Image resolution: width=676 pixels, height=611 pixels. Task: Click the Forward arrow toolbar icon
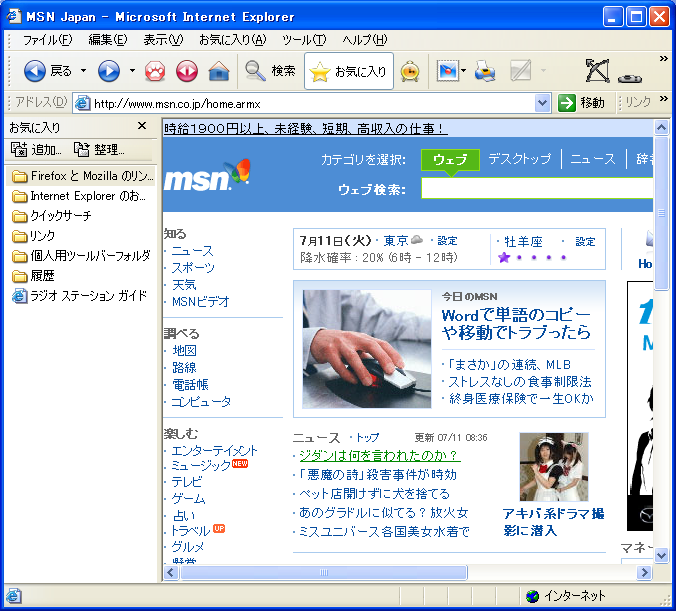pos(109,71)
